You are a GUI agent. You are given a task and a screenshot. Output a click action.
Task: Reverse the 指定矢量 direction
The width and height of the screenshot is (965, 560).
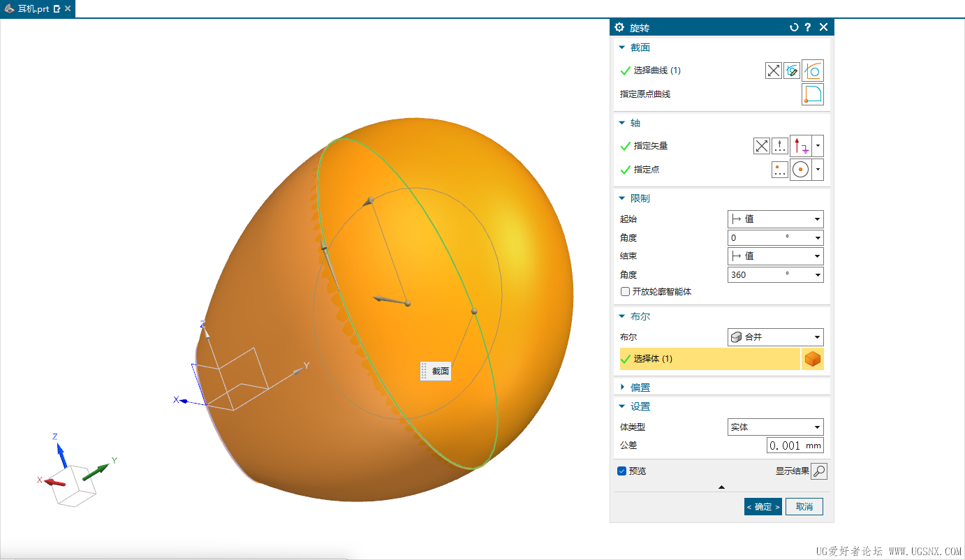761,146
